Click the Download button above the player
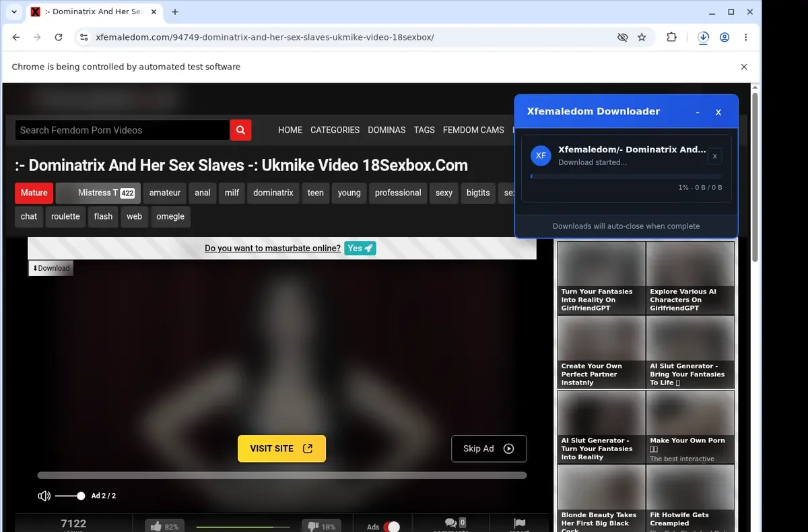 coord(50,268)
